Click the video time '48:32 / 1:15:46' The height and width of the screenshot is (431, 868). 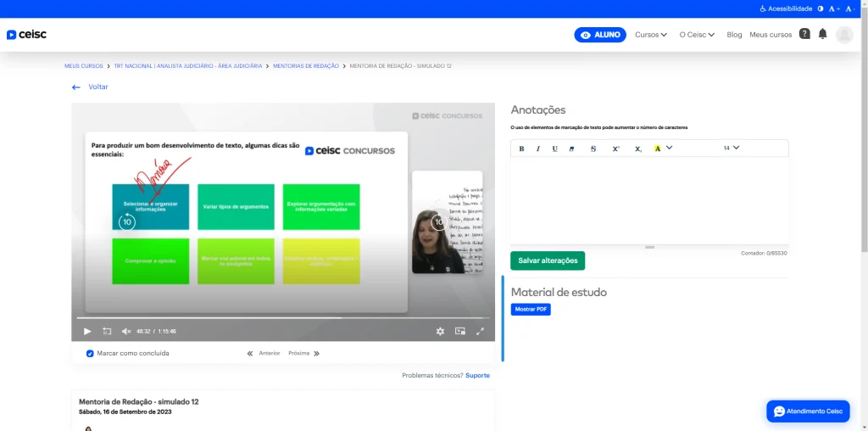tap(156, 331)
